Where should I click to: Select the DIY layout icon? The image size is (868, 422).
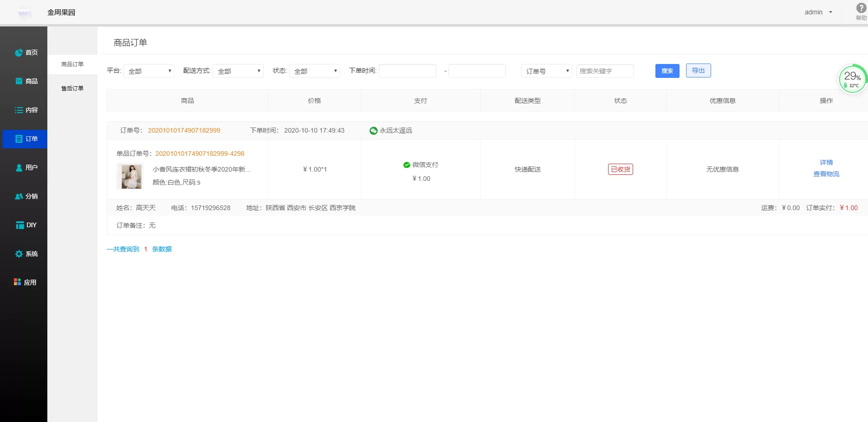pos(19,225)
